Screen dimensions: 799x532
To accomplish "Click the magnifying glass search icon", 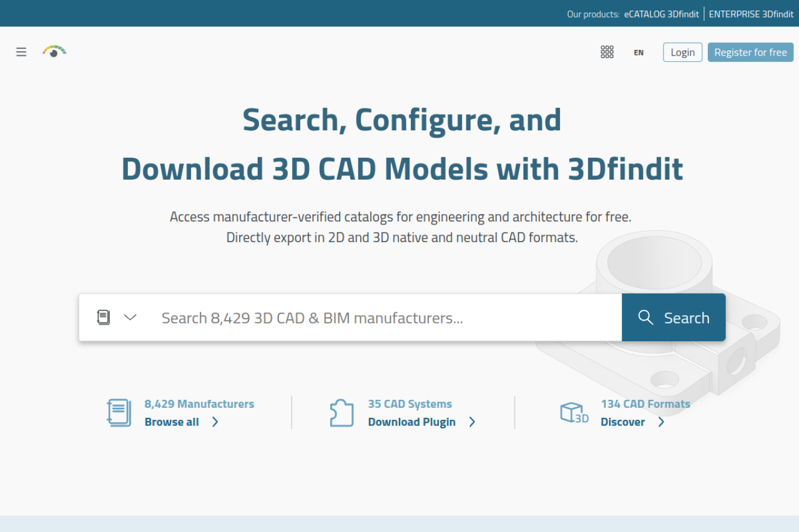I will pos(645,317).
